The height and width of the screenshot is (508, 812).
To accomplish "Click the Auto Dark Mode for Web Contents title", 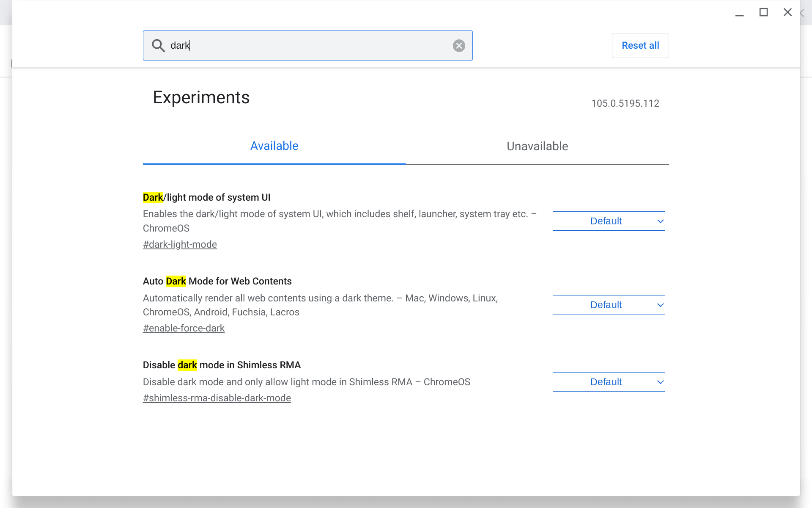I will coord(217,281).
